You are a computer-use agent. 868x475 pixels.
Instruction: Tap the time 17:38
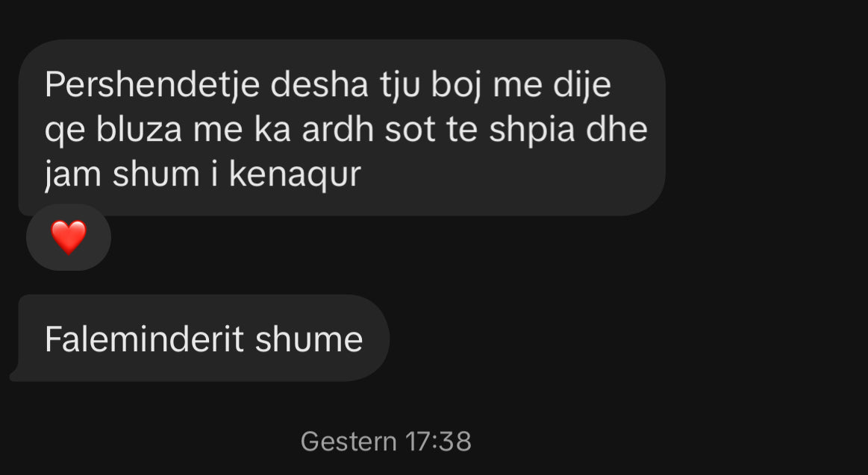tap(438, 441)
